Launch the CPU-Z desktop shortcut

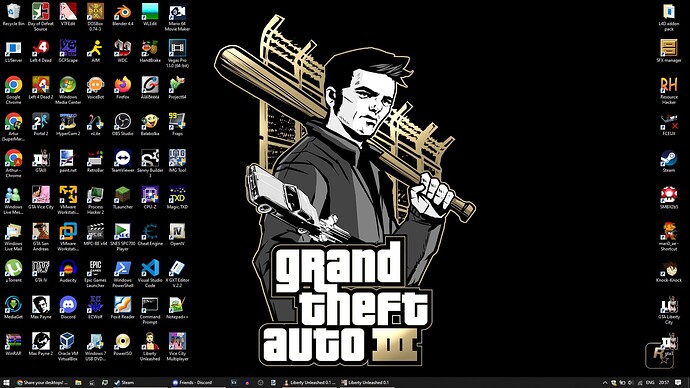[x=150, y=198]
